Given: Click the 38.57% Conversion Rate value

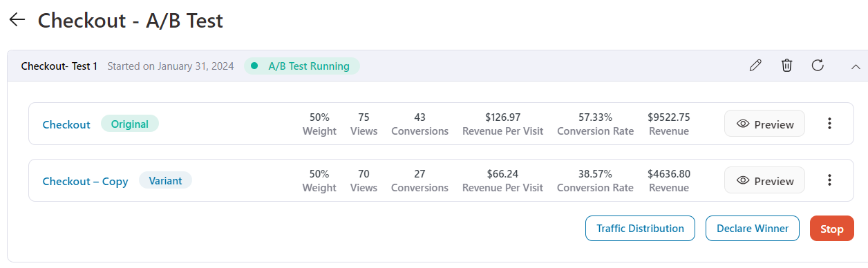Looking at the screenshot, I should click(x=595, y=173).
